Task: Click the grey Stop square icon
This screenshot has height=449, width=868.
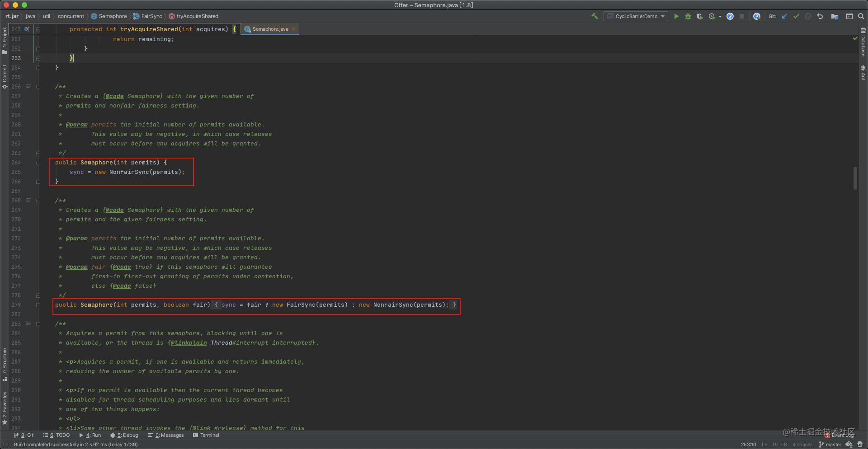Action: coord(742,16)
